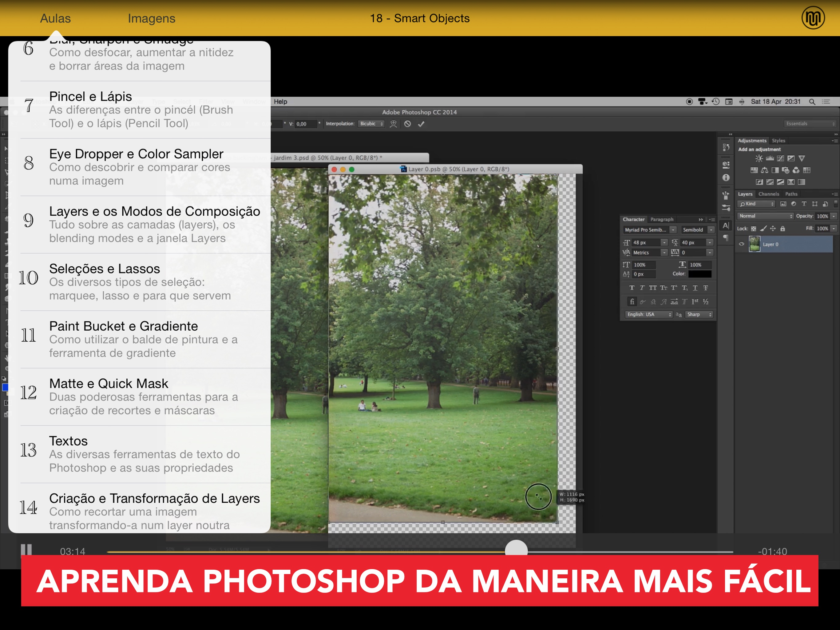Open the Interpolation Bicubic dropdown

pyautogui.click(x=371, y=124)
